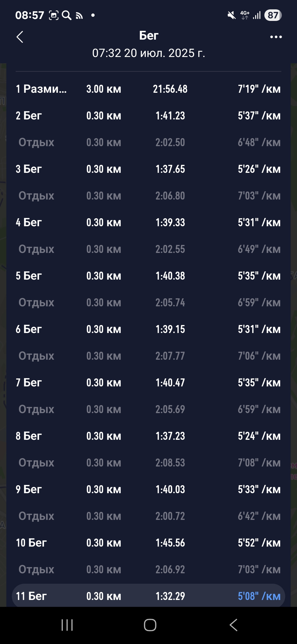This screenshot has width=297, height=644.
Task: Tap the back arrow in header
Action: point(20,37)
